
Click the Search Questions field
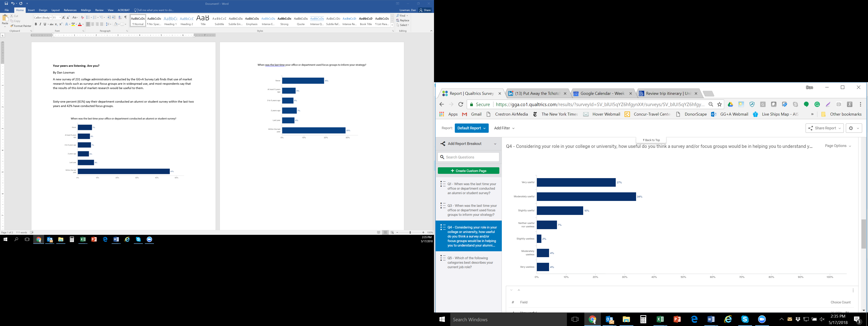pyautogui.click(x=468, y=157)
